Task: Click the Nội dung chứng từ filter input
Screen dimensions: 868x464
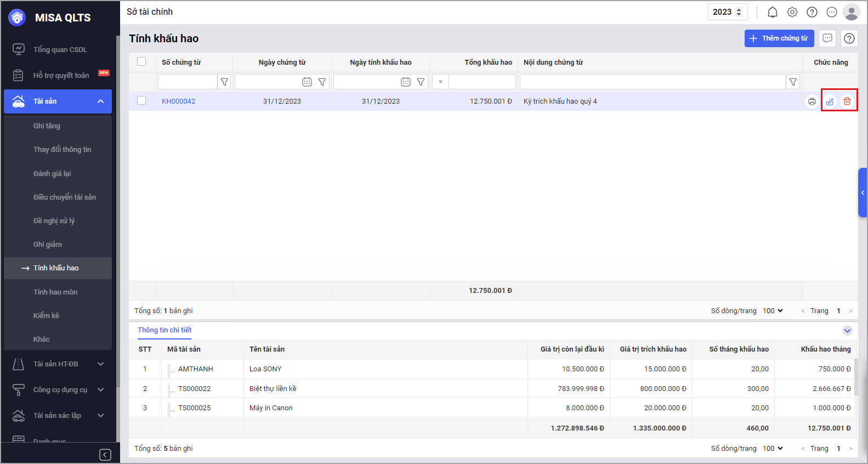Action: 653,82
